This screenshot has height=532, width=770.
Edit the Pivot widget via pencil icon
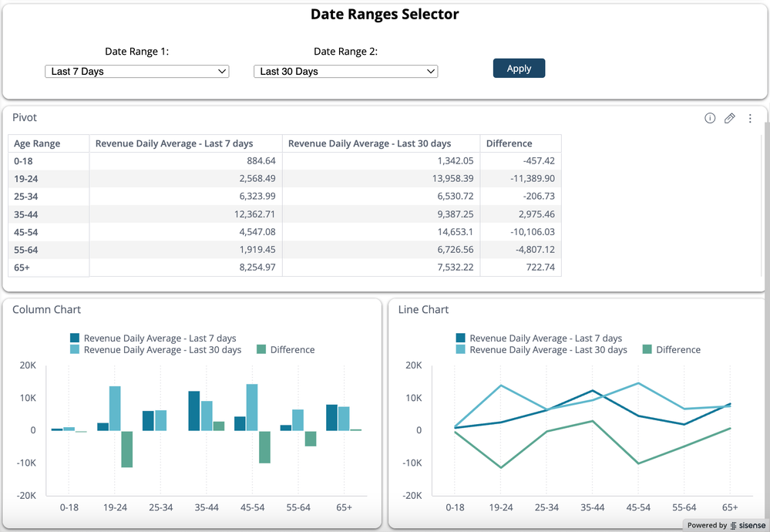click(x=730, y=118)
